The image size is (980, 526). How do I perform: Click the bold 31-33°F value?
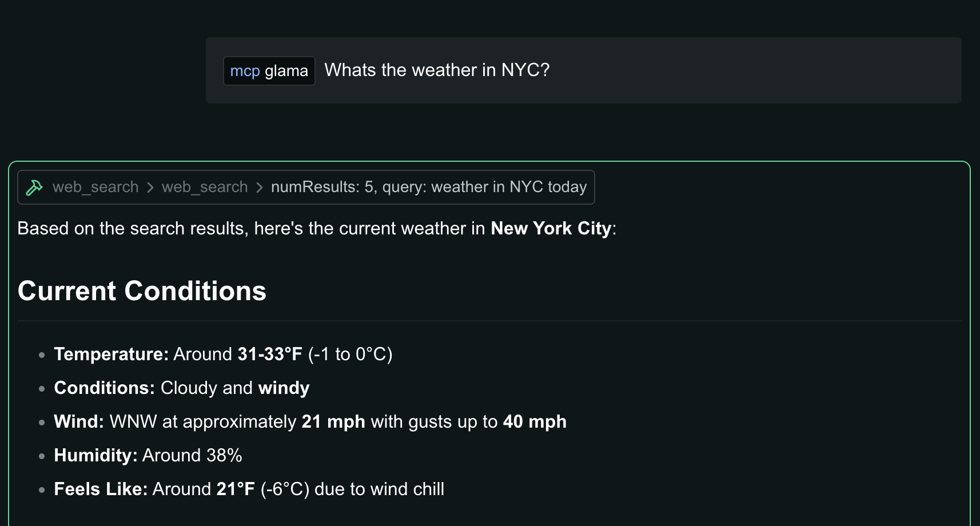(x=270, y=354)
